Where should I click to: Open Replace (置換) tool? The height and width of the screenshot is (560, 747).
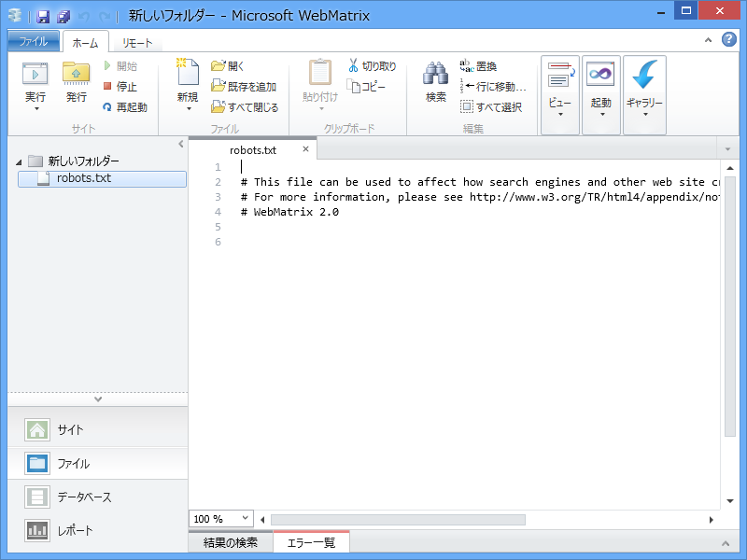478,65
